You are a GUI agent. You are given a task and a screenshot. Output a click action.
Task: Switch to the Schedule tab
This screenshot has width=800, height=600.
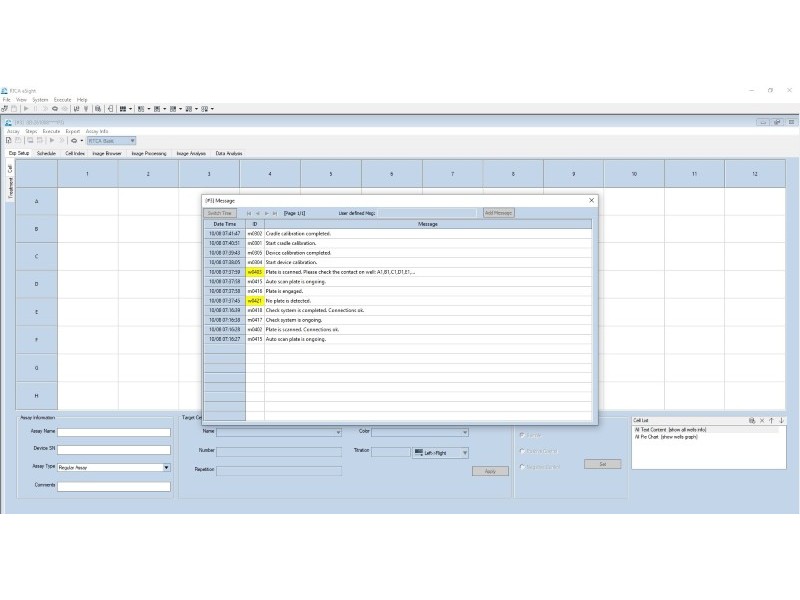(x=46, y=153)
